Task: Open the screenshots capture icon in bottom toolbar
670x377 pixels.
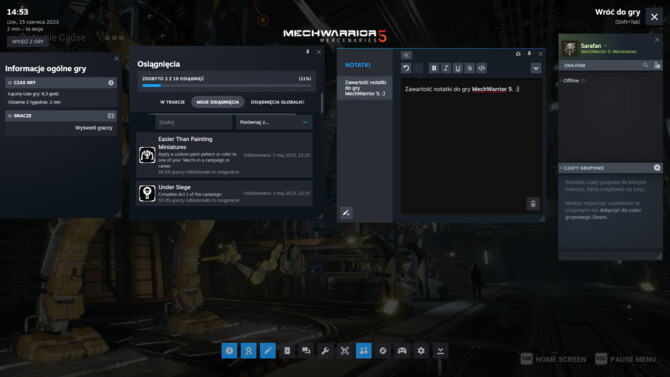Action: click(x=344, y=350)
